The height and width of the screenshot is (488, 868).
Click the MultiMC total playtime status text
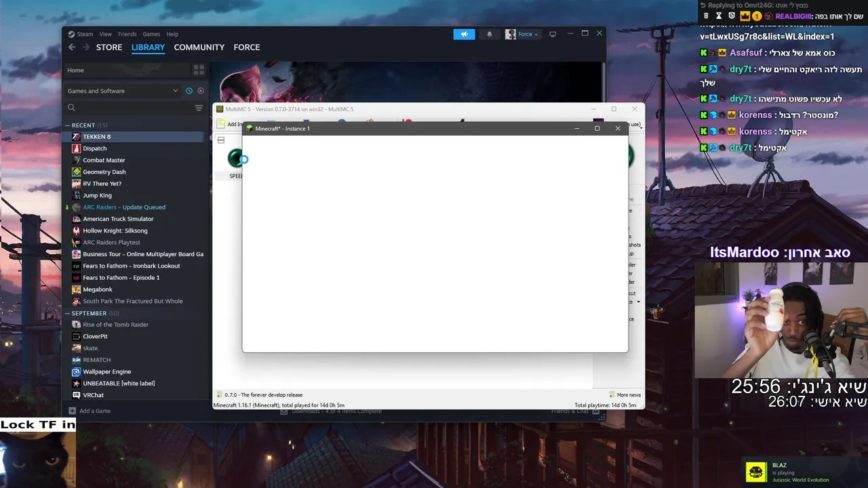(x=605, y=405)
